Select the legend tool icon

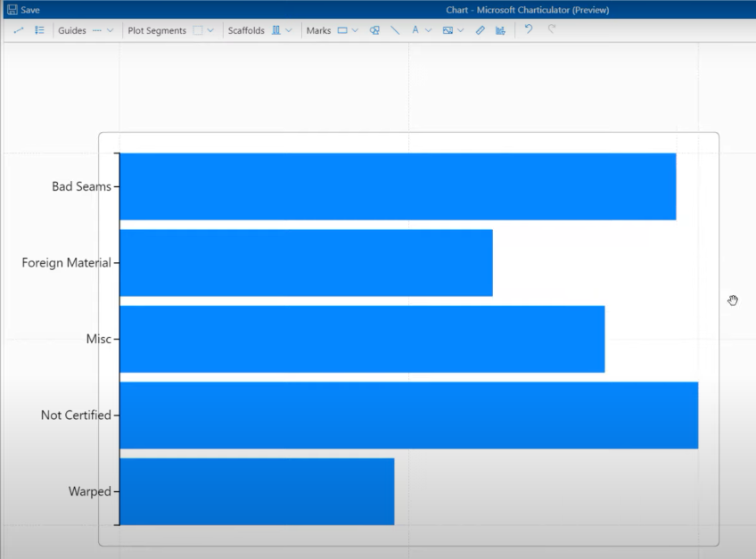point(39,30)
